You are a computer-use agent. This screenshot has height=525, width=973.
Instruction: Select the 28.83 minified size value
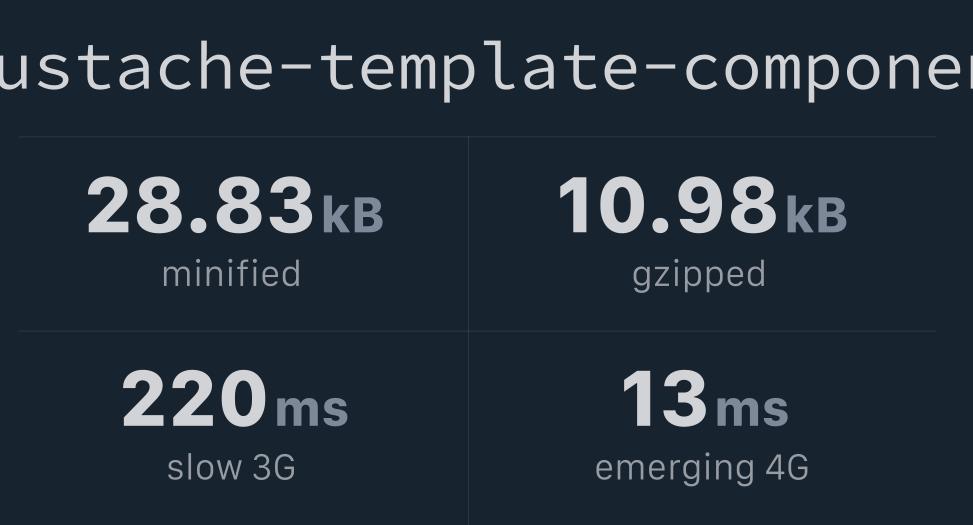pos(200,207)
